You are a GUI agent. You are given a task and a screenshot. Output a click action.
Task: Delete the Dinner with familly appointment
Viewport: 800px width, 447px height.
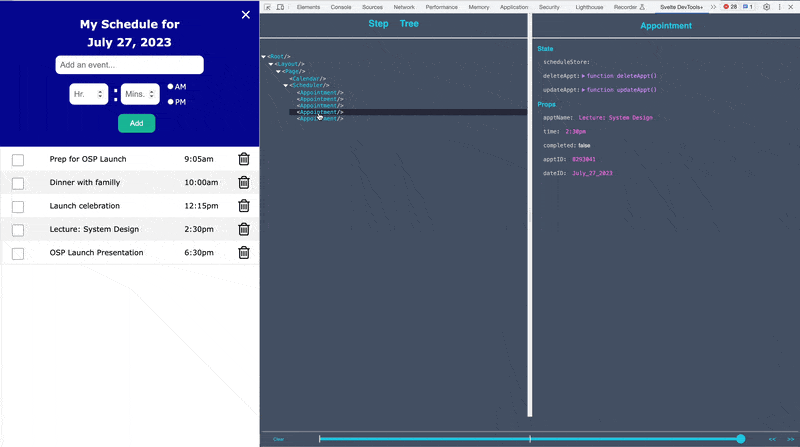[x=244, y=182]
